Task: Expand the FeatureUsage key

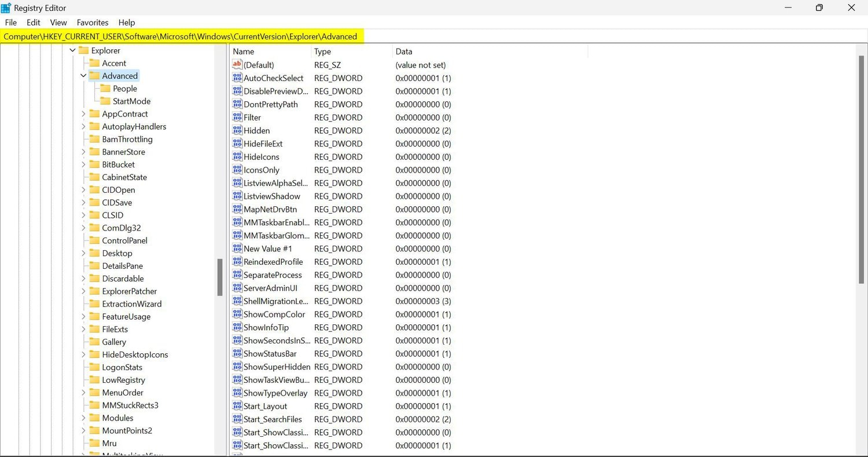Action: tap(83, 317)
